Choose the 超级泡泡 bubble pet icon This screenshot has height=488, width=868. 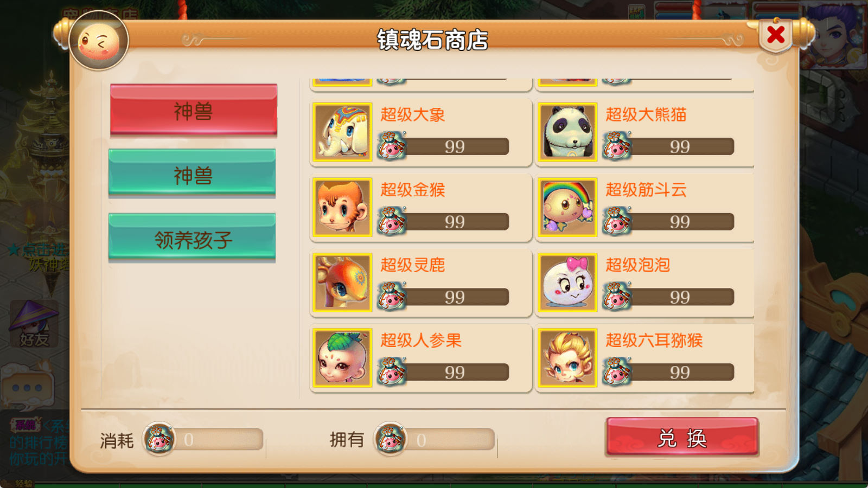click(x=567, y=282)
